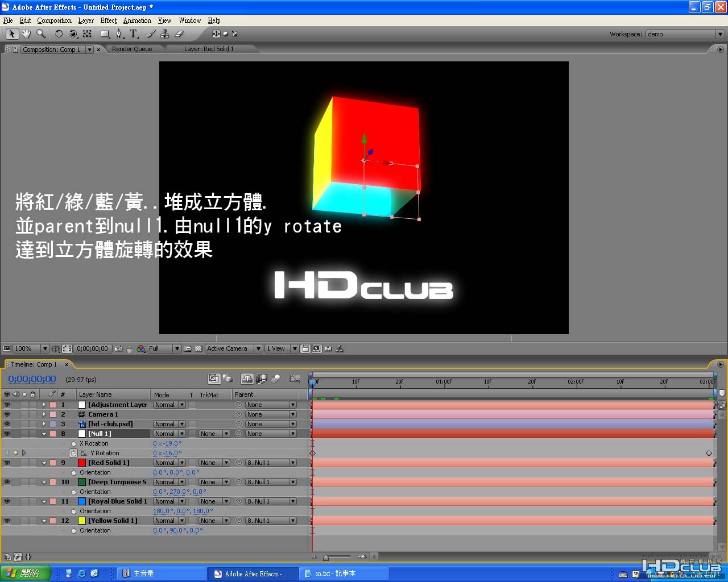Select the end keyframe of Y Rotation
The height and width of the screenshot is (582, 728).
click(x=709, y=453)
